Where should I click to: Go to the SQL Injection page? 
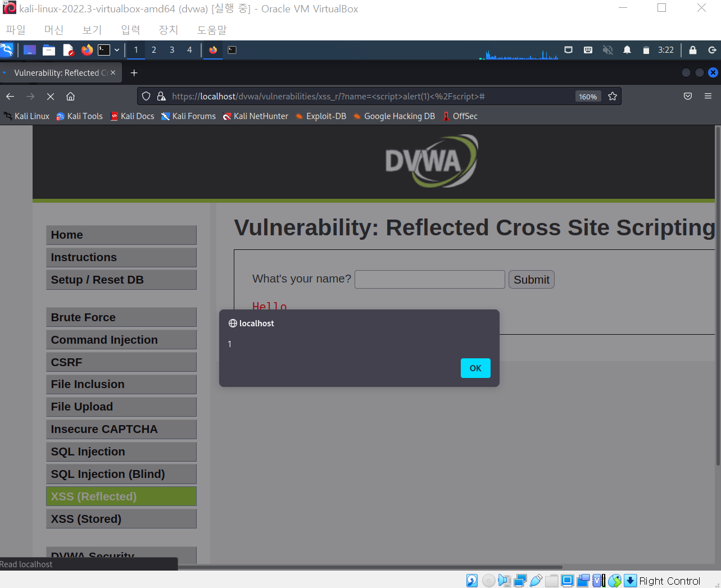[121, 452]
